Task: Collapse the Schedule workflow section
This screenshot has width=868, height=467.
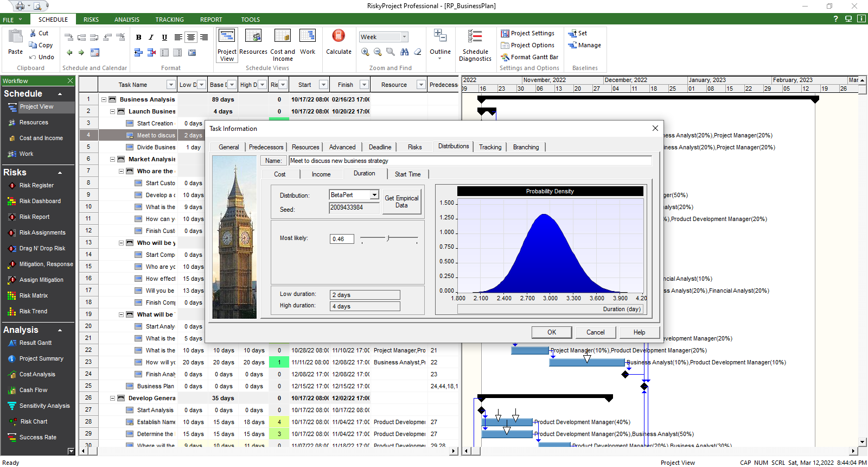Action: coord(60,94)
